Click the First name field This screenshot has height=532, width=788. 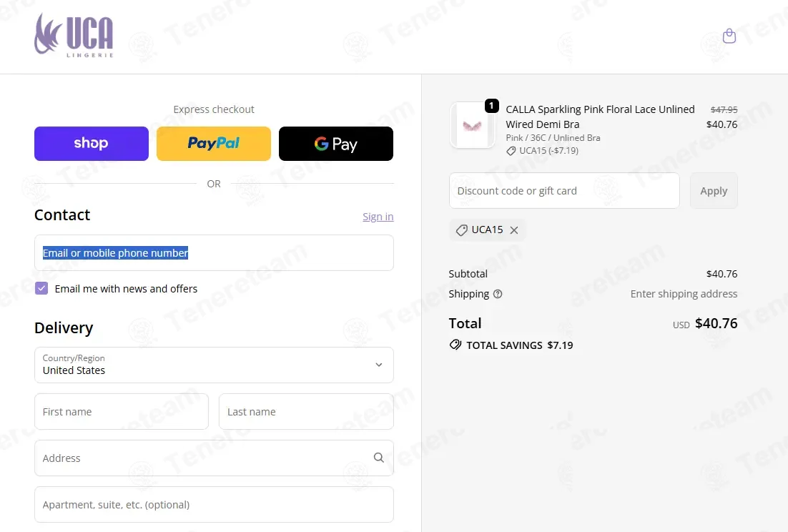(122, 411)
